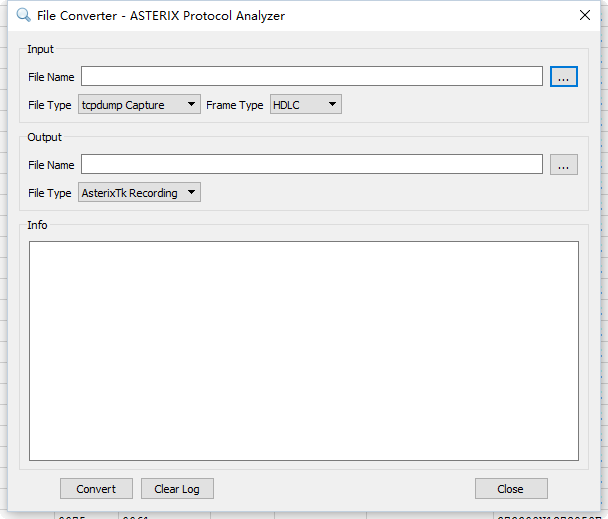The width and height of the screenshot is (608, 519).
Task: Clear the log with Clear Log
Action: [177, 489]
